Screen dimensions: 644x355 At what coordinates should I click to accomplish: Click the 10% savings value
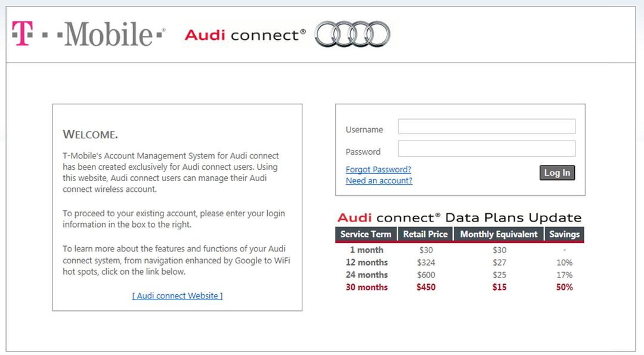pos(564,263)
